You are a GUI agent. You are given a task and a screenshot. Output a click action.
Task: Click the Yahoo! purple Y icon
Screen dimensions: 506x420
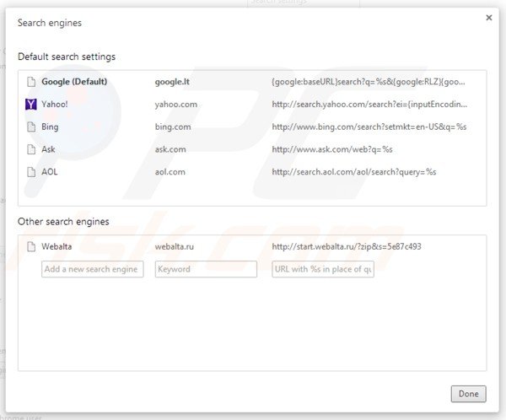pyautogui.click(x=31, y=105)
